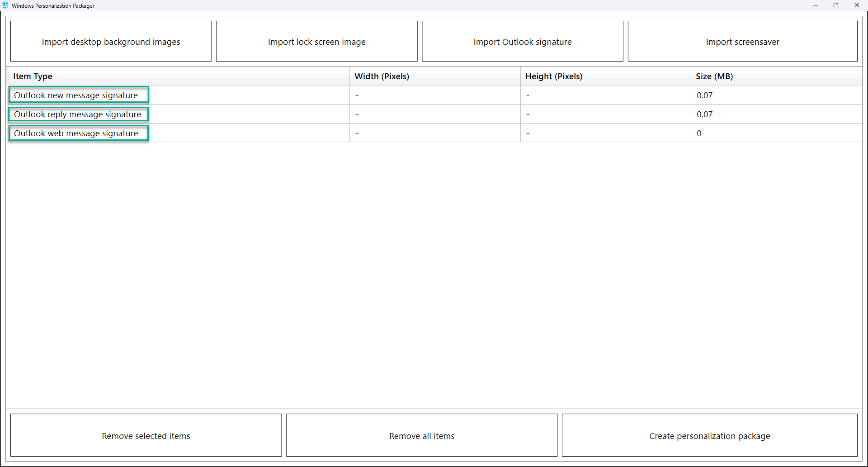868x467 pixels.
Task: Click Import desktop background images button
Action: [111, 42]
